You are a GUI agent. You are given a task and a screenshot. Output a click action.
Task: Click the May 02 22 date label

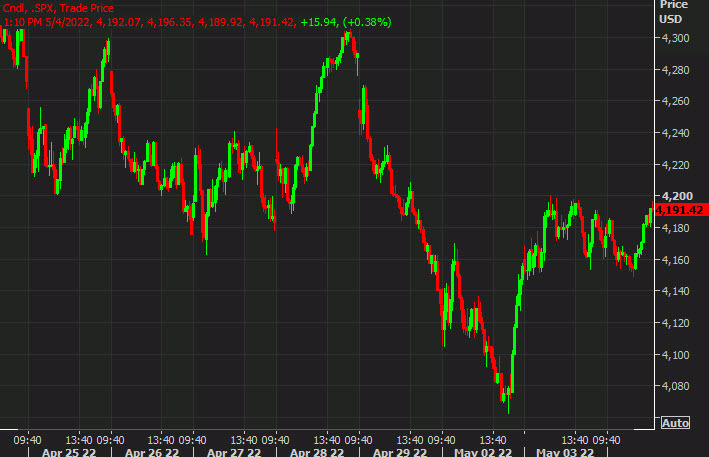(483, 452)
